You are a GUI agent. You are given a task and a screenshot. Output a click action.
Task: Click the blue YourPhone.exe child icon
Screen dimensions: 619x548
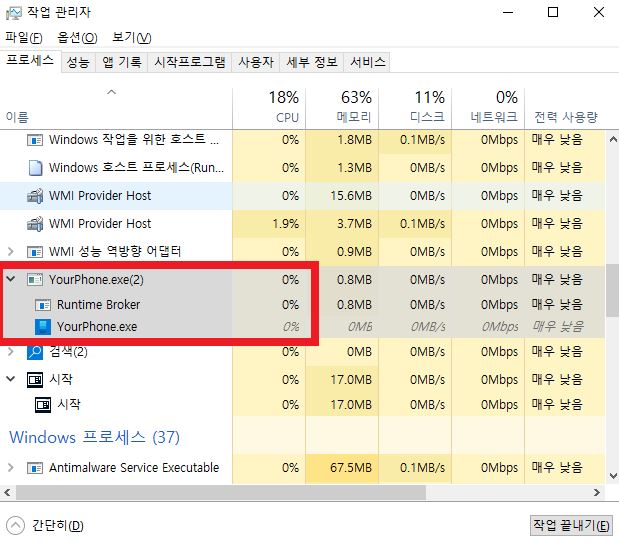click(x=43, y=327)
